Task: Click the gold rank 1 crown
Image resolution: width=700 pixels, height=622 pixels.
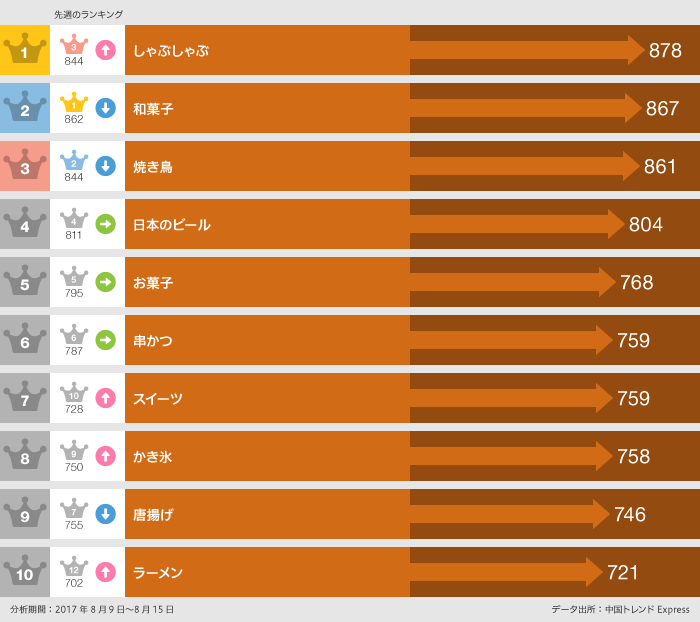Action: pos(25,50)
